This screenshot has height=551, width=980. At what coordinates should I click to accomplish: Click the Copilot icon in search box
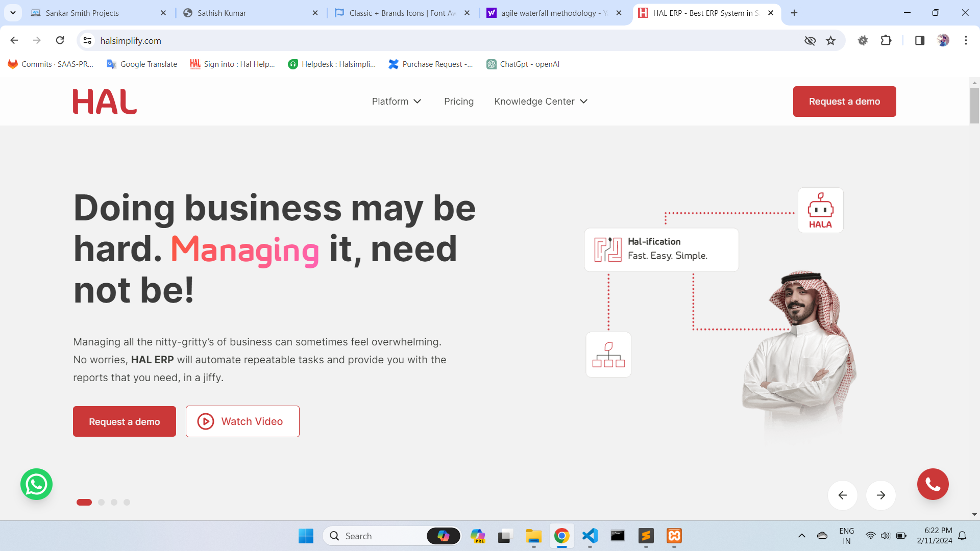coord(443,536)
